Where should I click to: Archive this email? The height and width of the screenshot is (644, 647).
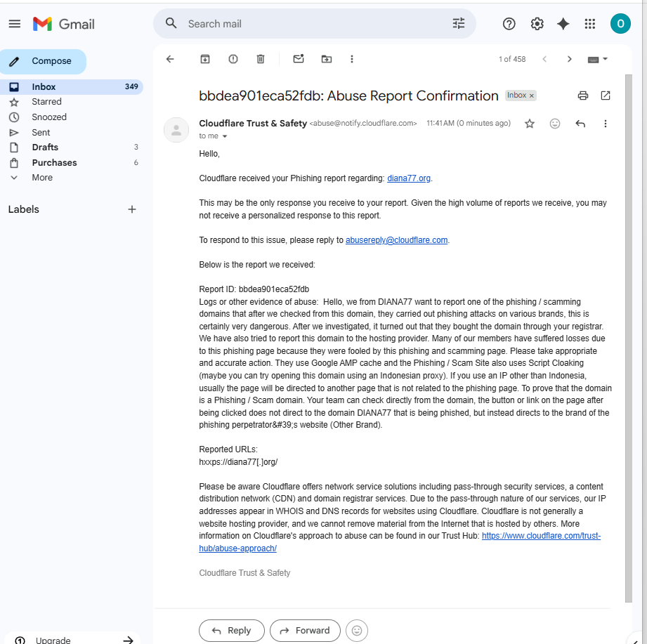click(x=205, y=59)
